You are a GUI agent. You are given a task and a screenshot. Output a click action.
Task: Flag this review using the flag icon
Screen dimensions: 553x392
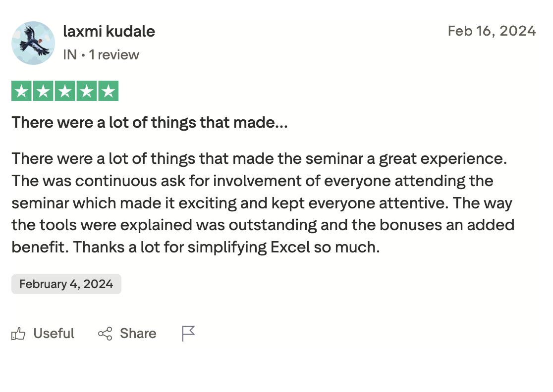[x=188, y=334]
